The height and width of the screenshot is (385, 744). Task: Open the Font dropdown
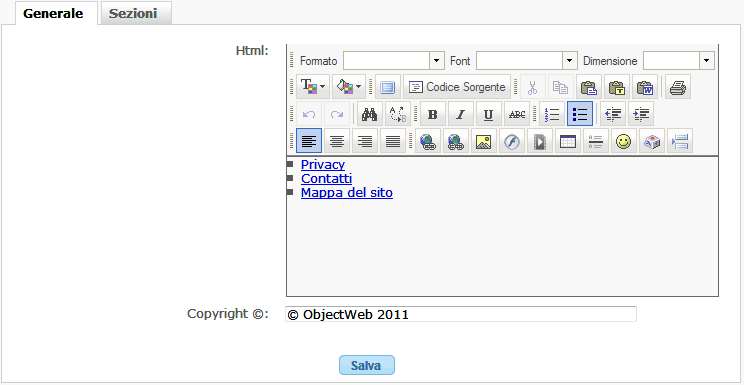pos(527,61)
